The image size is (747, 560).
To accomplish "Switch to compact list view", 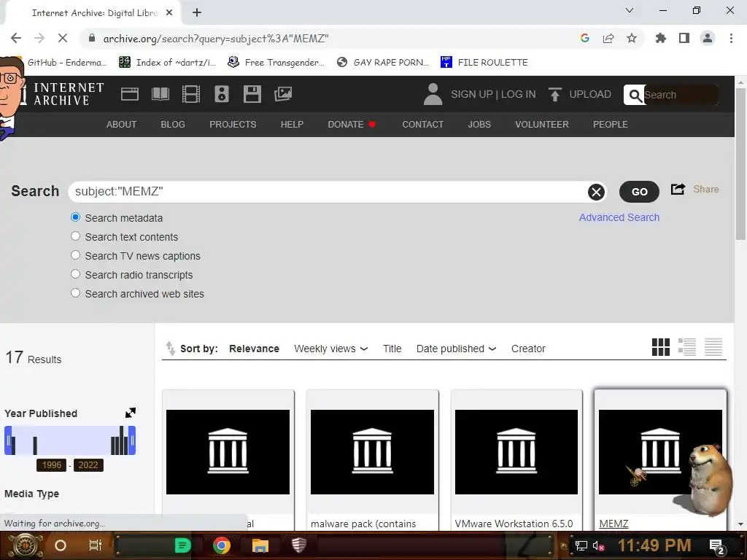I will 713,347.
